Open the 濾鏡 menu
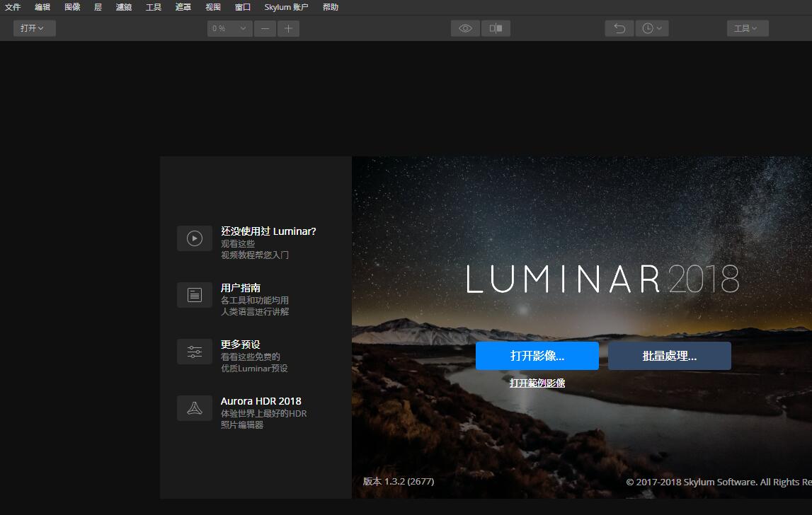The height and width of the screenshot is (515, 812). click(x=124, y=7)
